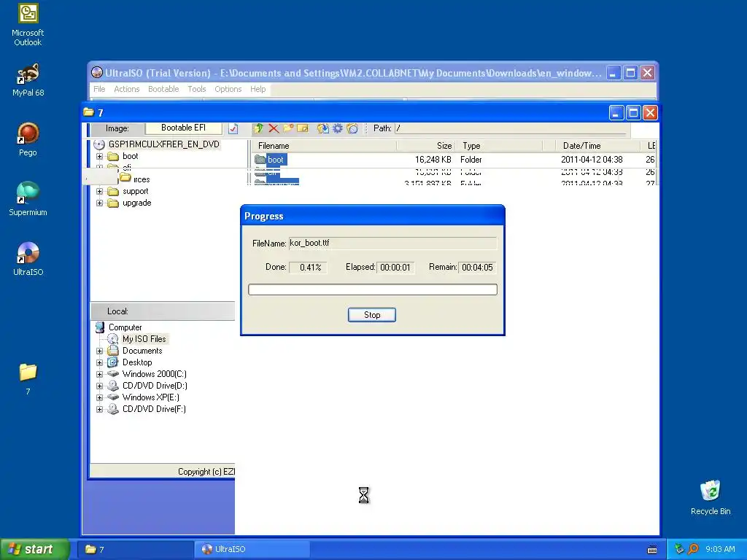747x560 pixels.
Task: Select Windows XP(E:) in the Local tree
Action: [x=150, y=397]
